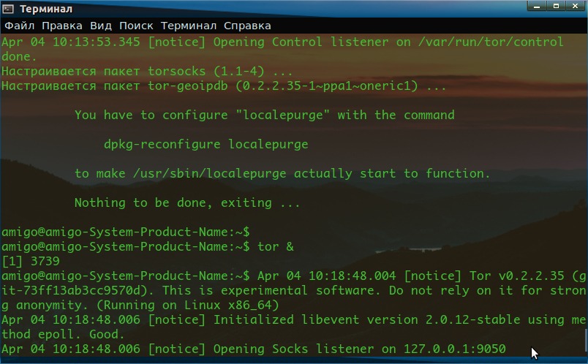Open the Справка menu
The width and height of the screenshot is (588, 364).
[x=247, y=26]
